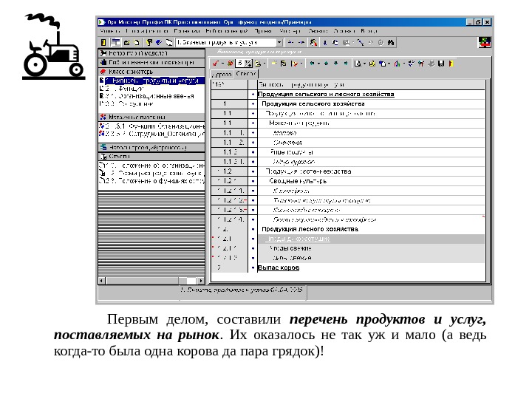The height and width of the screenshot is (399, 532).
Task: Select Функции_Организационные matrix projection item
Action: (152, 126)
